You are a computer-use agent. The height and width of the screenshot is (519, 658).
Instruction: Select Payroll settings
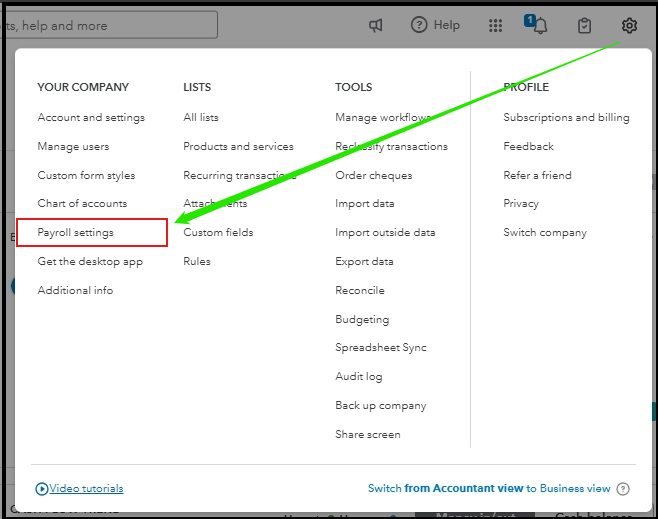pos(76,232)
